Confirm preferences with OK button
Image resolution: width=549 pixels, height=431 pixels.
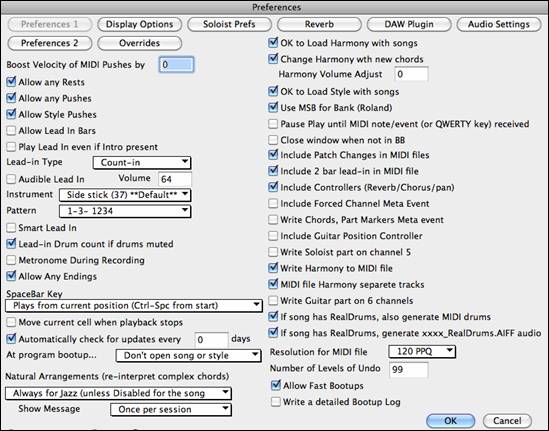[x=451, y=420]
